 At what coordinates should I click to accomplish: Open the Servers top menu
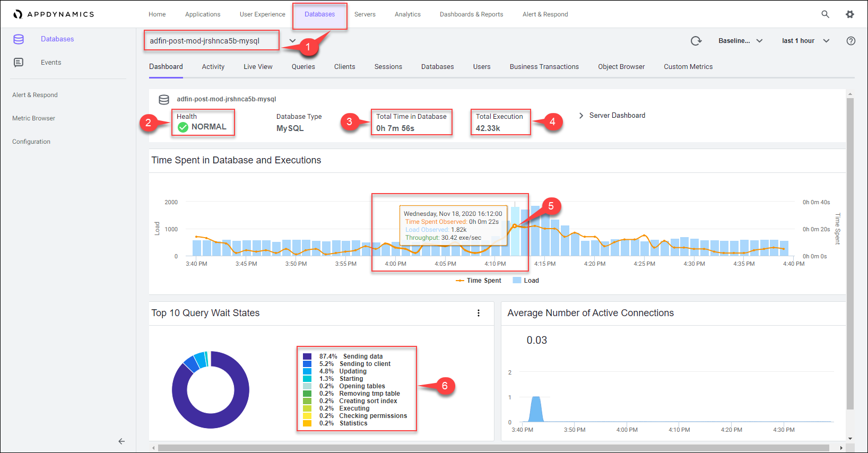[x=364, y=14]
